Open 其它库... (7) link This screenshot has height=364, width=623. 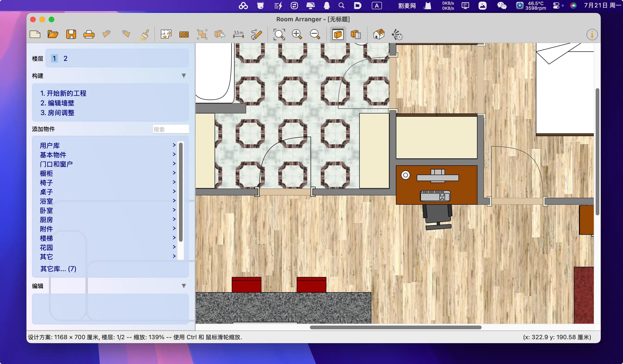coord(58,269)
